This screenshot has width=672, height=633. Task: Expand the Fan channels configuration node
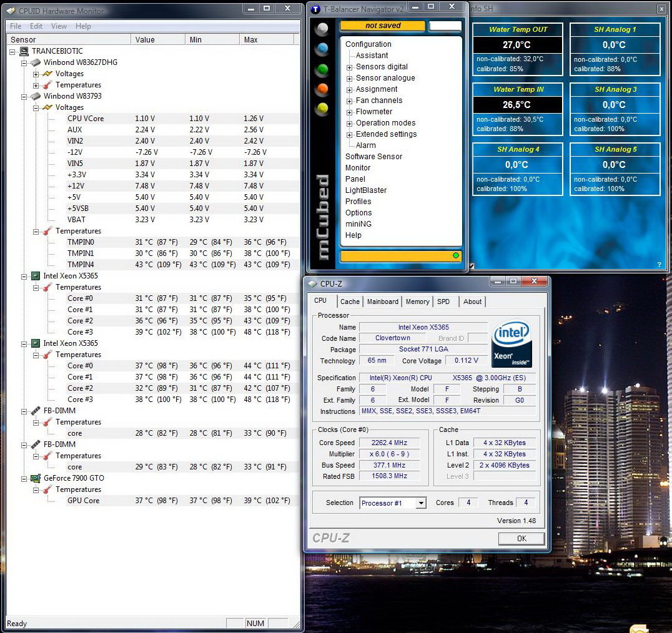(350, 101)
